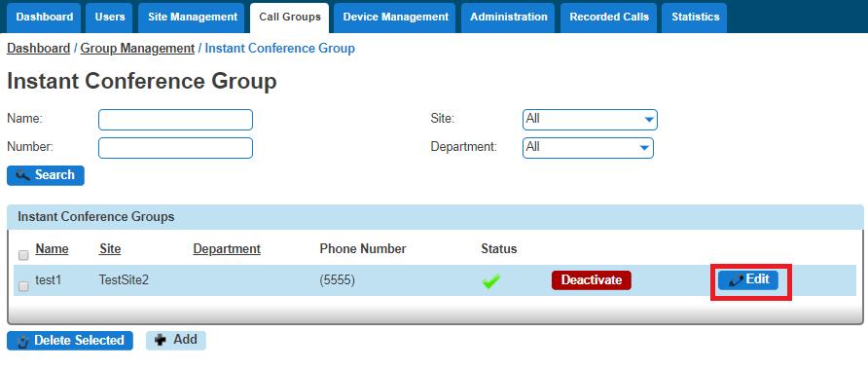Click the TestSite2 site cell
This screenshot has width=868, height=369.
point(124,280)
